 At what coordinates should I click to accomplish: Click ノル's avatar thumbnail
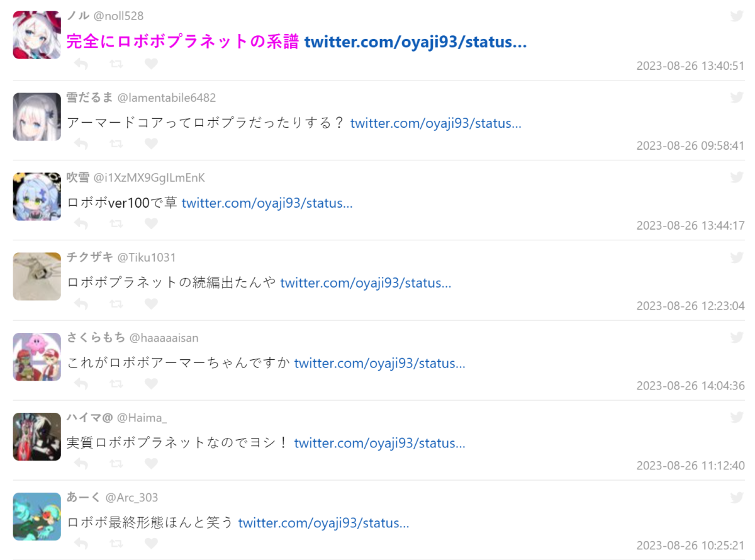pyautogui.click(x=36, y=35)
